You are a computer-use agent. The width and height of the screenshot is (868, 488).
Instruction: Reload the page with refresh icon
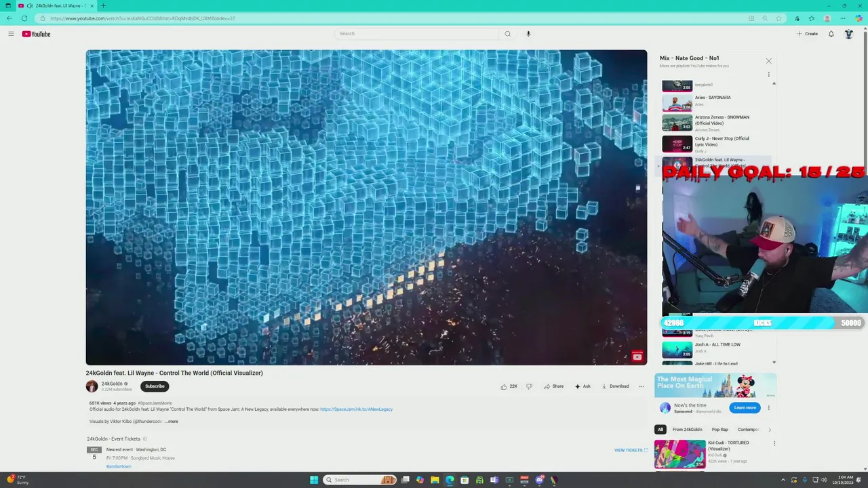pos(24,18)
